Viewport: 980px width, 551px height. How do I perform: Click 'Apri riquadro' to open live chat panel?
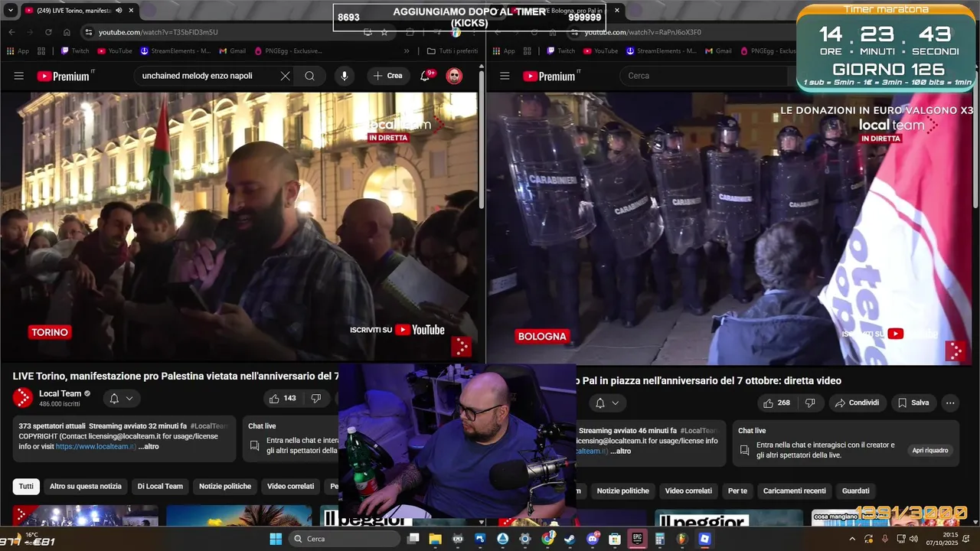click(930, 450)
